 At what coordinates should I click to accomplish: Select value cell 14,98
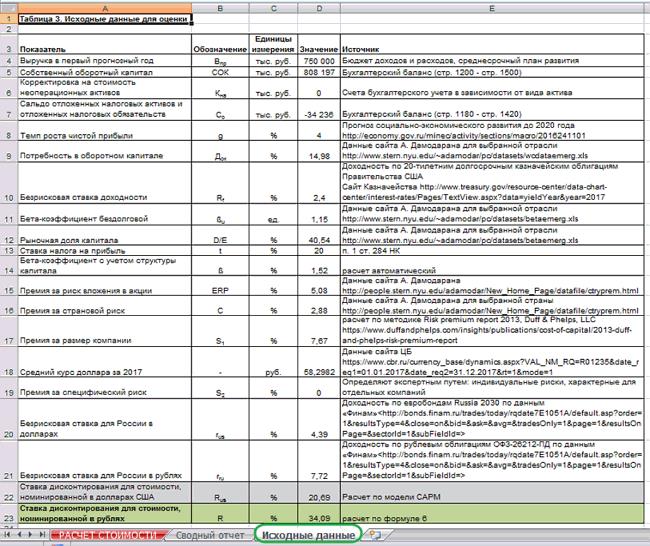pyautogui.click(x=319, y=151)
